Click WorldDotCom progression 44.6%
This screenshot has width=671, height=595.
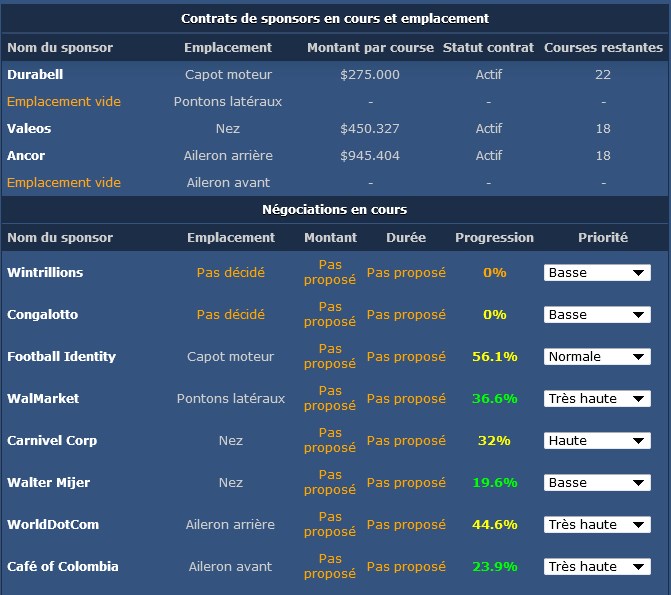coord(495,524)
